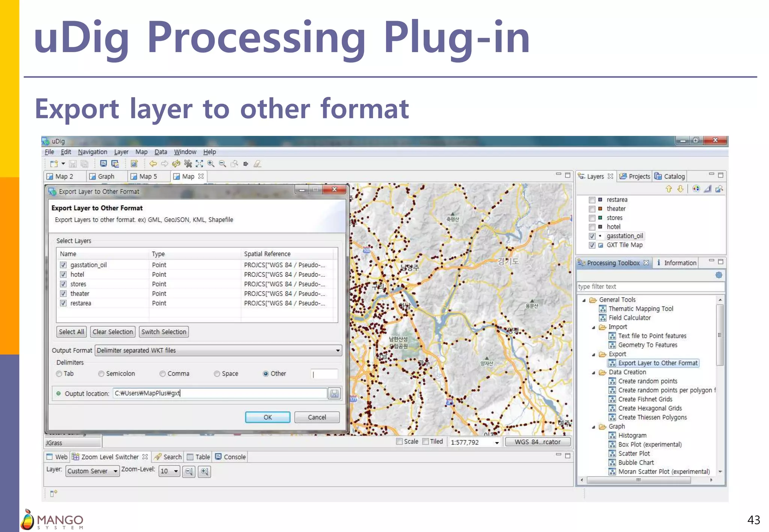Zoom out using Zoom Level Switcher icon

point(188,472)
